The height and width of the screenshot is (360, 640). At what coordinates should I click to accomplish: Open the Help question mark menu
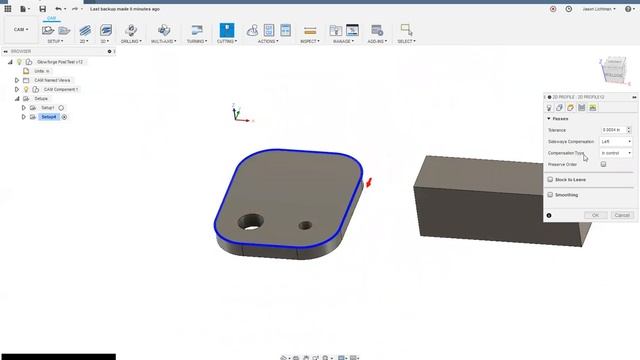(629, 9)
